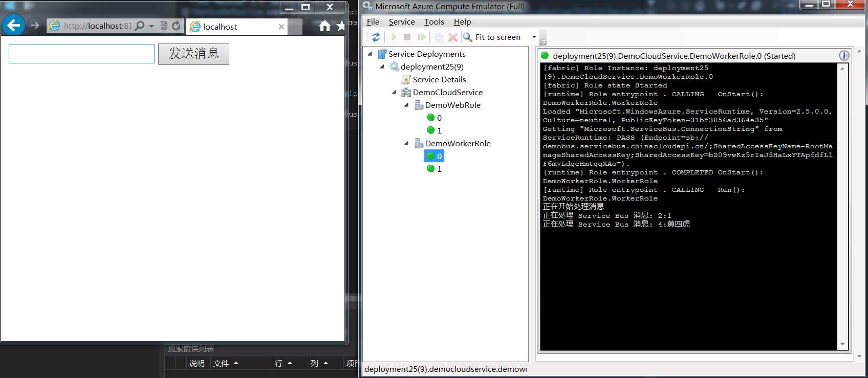Viewport: 868px width, 378px height.
Task: Click the blue info icon in console header
Action: (844, 56)
